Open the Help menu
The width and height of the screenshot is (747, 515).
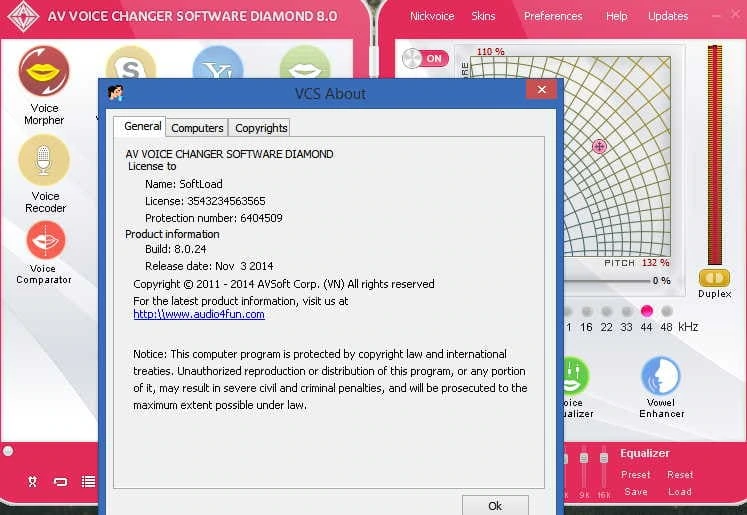(x=616, y=16)
